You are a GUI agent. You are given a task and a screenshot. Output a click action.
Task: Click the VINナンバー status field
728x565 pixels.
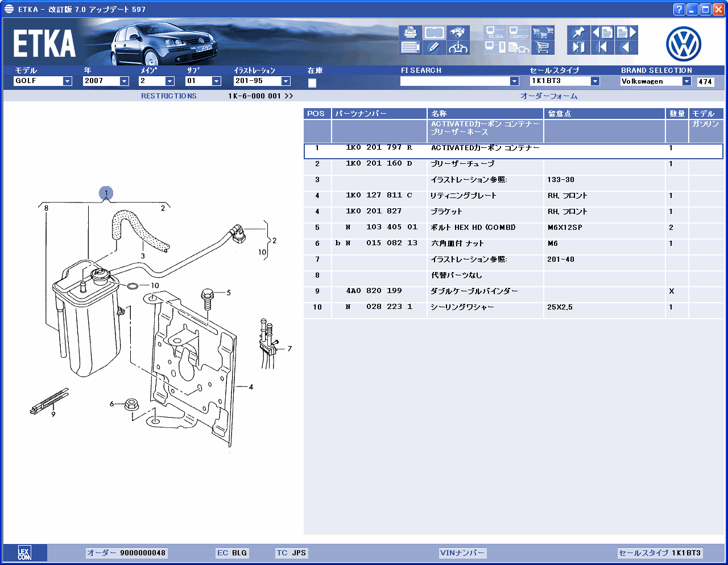(462, 553)
